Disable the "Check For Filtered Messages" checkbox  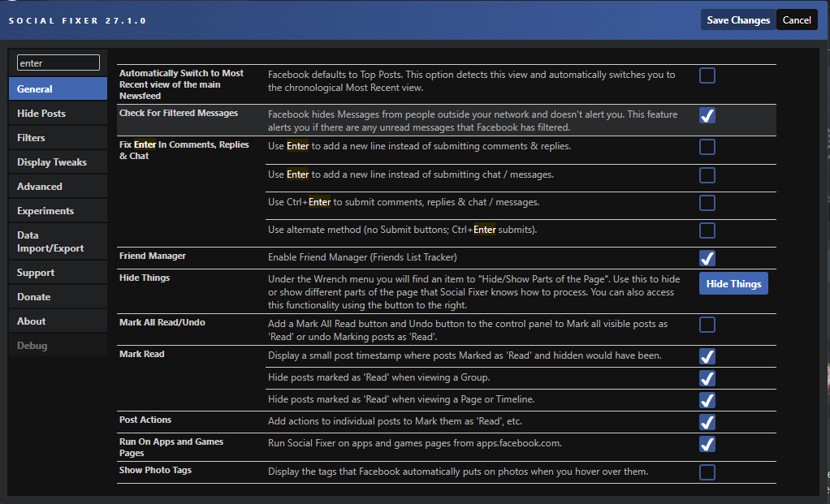click(707, 115)
